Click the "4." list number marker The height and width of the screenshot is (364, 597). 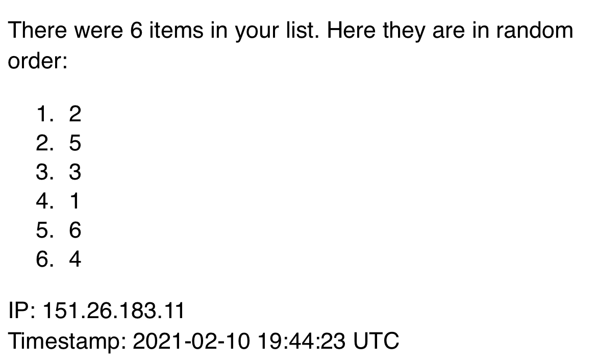click(x=45, y=202)
